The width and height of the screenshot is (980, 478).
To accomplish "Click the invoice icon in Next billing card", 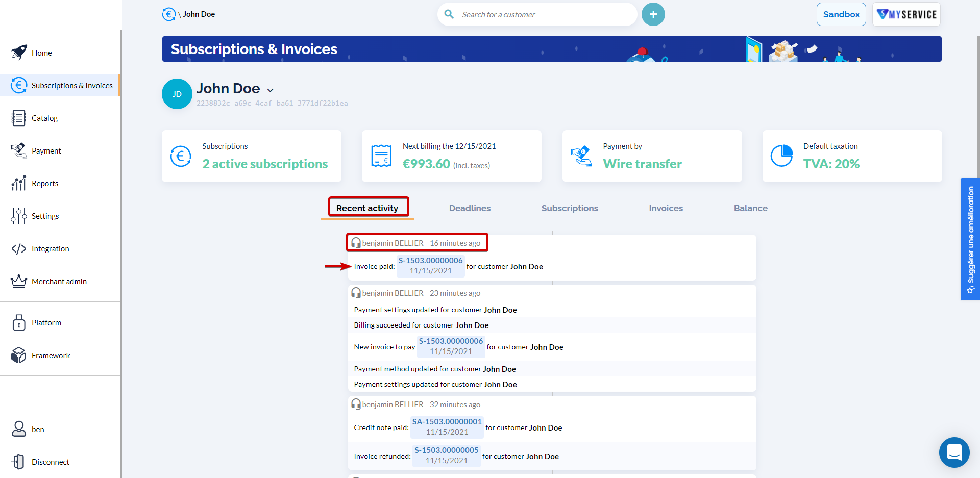I will coord(381,156).
